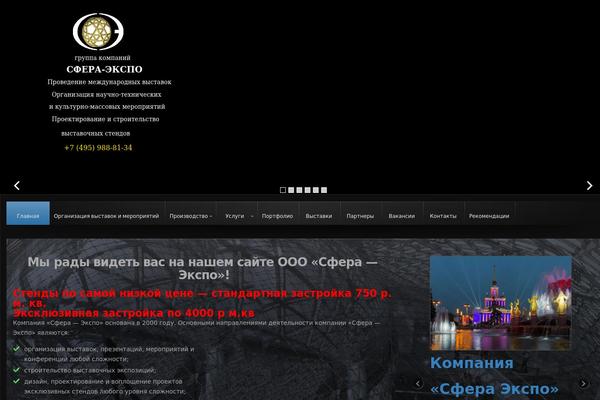This screenshot has height=400, width=600.
Task: Open Организация выставок и мероприятий menu item
Action: tap(106, 216)
